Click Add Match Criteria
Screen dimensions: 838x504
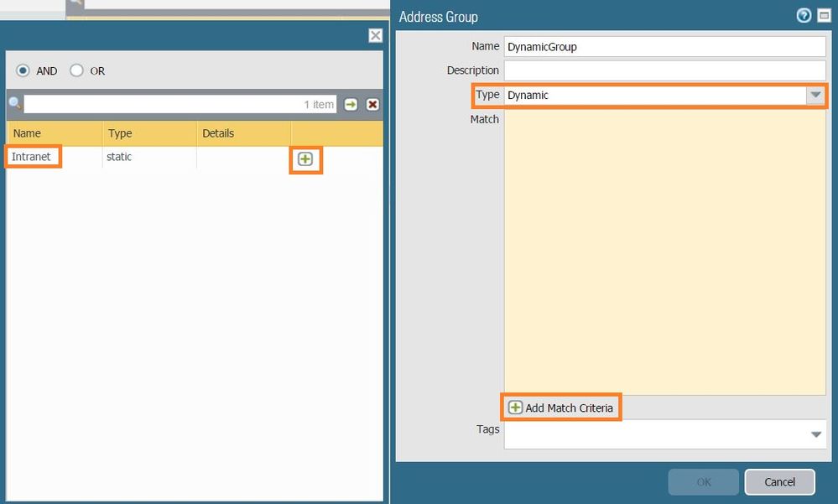tap(561, 408)
